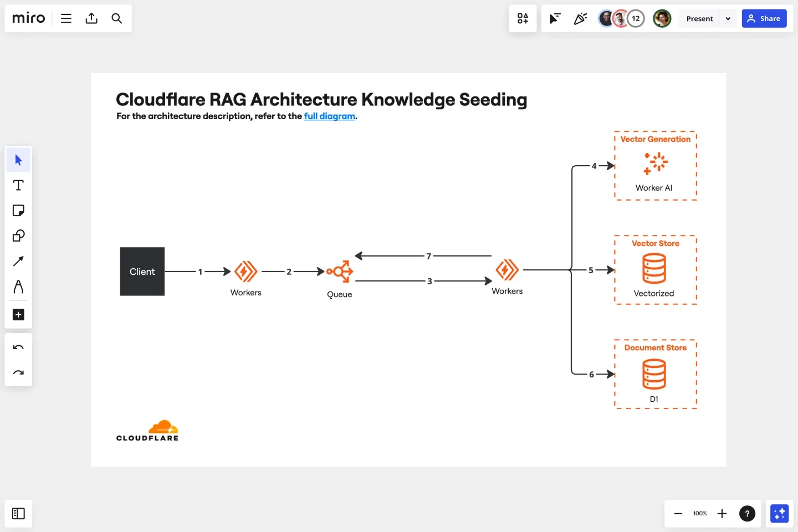Open the board search magnifier
The image size is (798, 532).
point(116,18)
